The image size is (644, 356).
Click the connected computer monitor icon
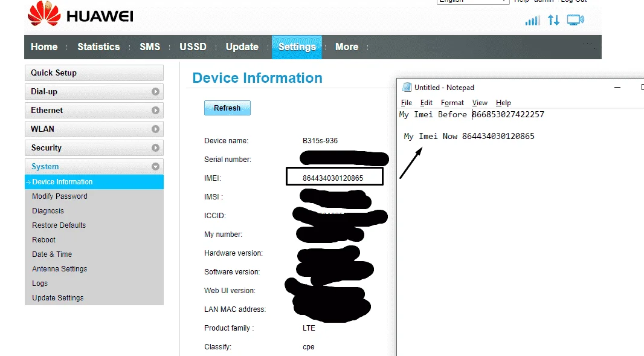click(x=575, y=20)
